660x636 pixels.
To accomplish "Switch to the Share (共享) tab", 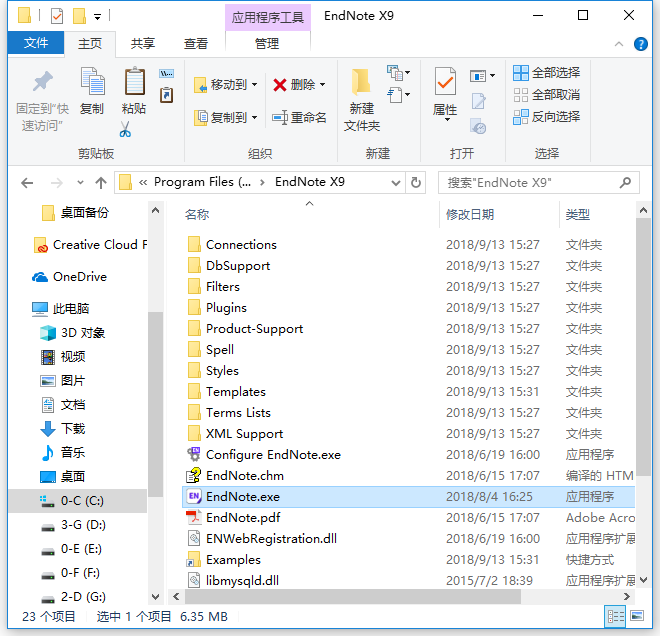I will point(143,43).
